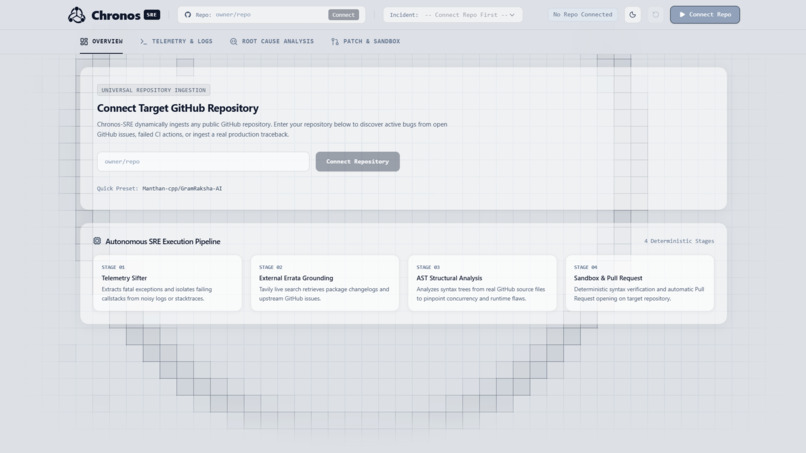Open the Patch & Sandbox tab
806x453 pixels.
[x=365, y=41]
